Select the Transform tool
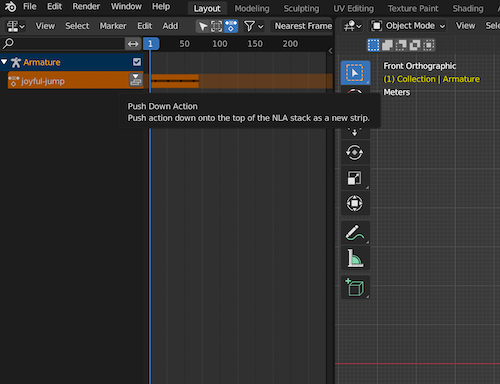The width and height of the screenshot is (500, 384). pos(355,203)
